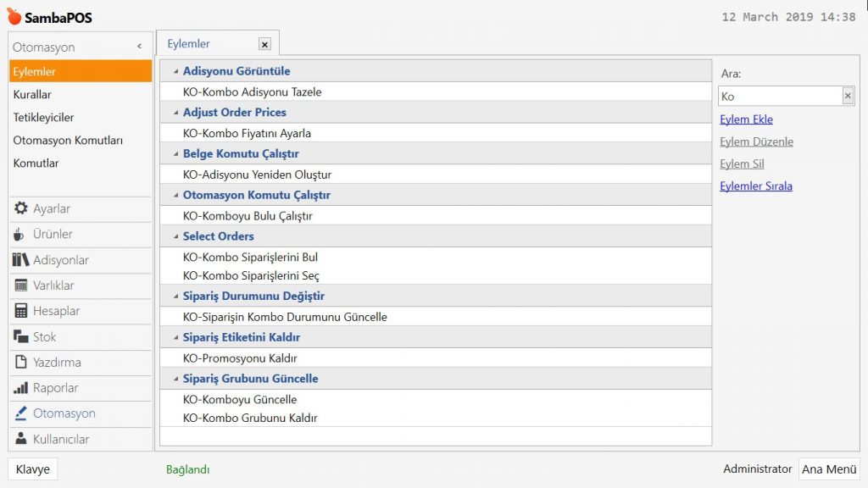Open Ürünler via the coffee cup icon
868x488 pixels.
coord(19,235)
